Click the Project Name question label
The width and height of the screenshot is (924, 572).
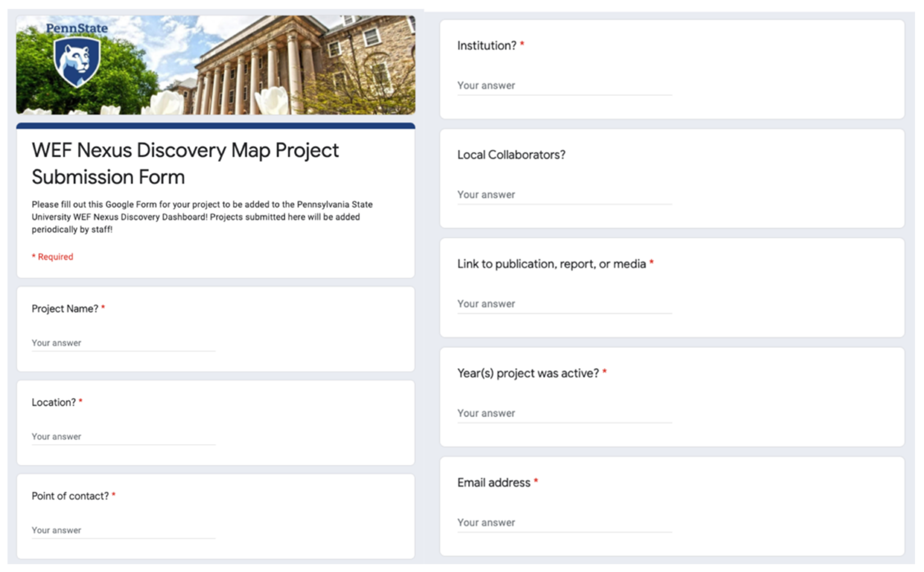point(65,309)
